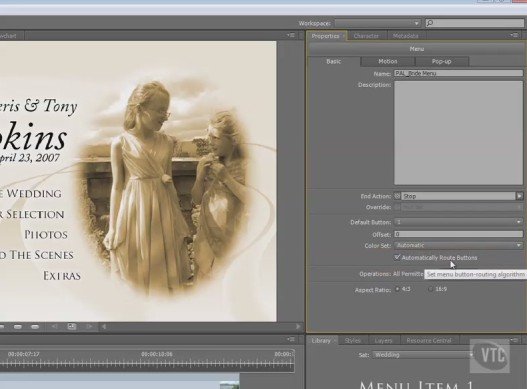Click inside the Description text box
This screenshot has height=389, width=527.
pos(458,132)
